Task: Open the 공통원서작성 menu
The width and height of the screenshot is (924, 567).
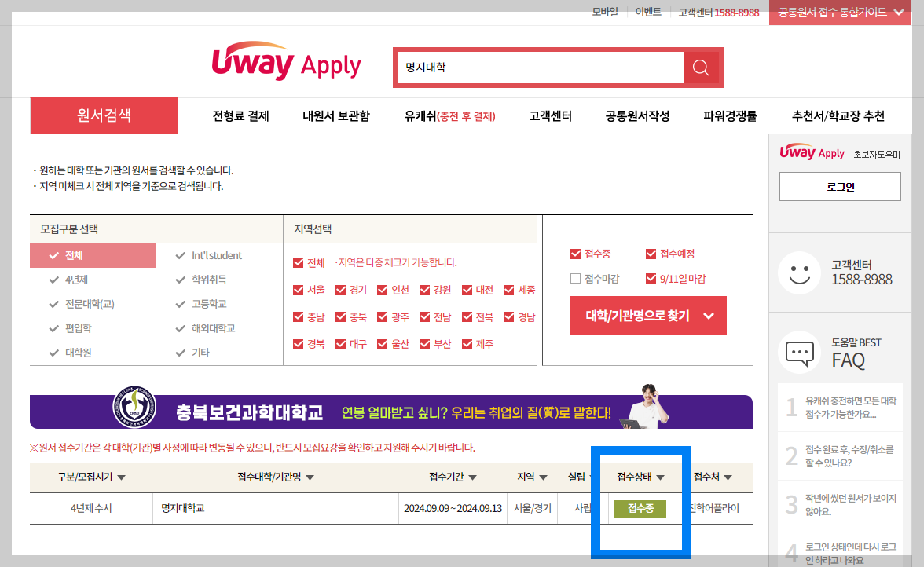Action: tap(638, 116)
